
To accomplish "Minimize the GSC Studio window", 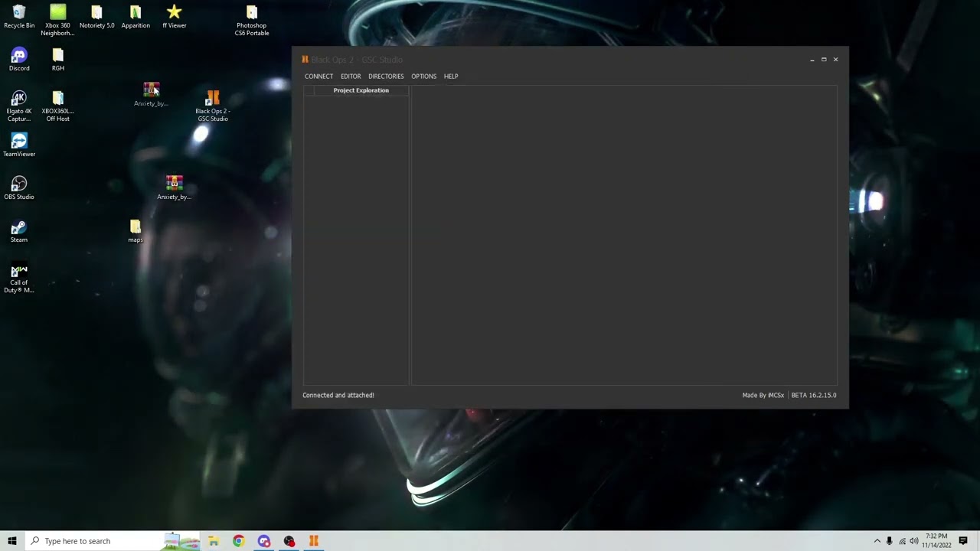I will [812, 60].
